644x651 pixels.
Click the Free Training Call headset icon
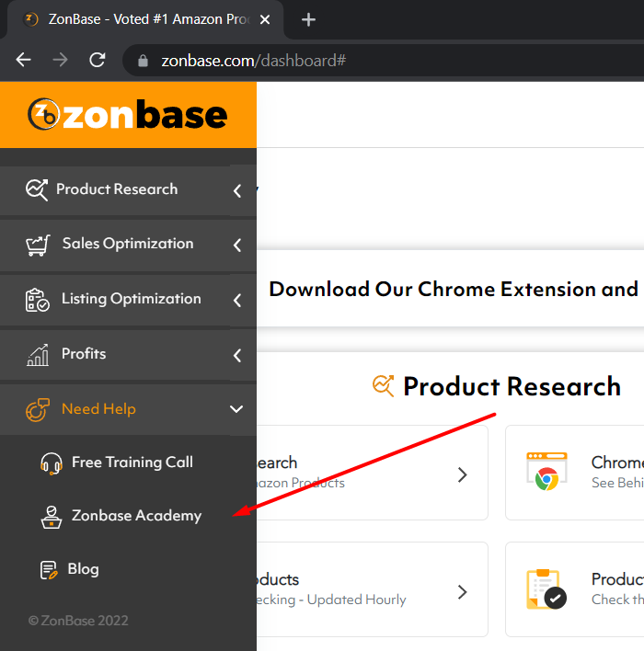tap(52, 463)
